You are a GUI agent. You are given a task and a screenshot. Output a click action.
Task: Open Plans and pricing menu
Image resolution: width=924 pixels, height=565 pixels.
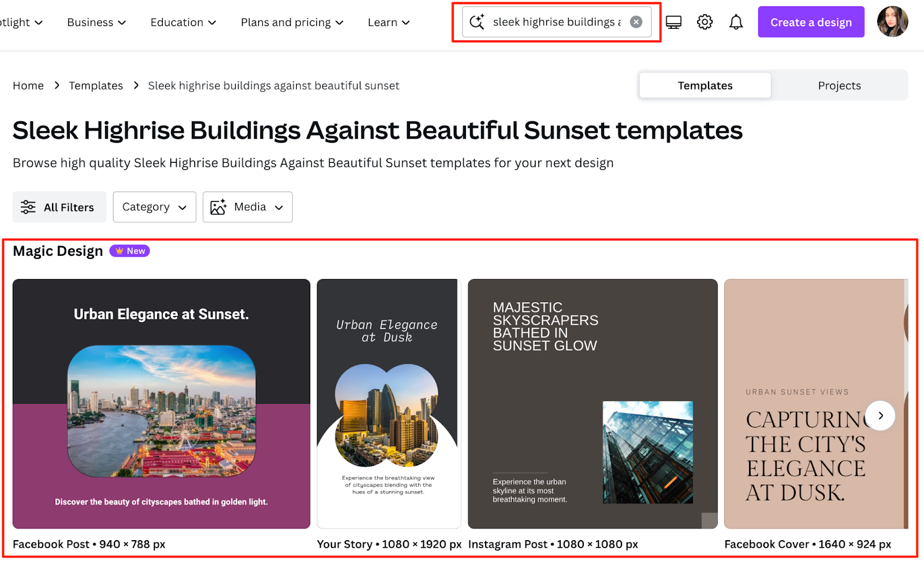pyautogui.click(x=292, y=23)
